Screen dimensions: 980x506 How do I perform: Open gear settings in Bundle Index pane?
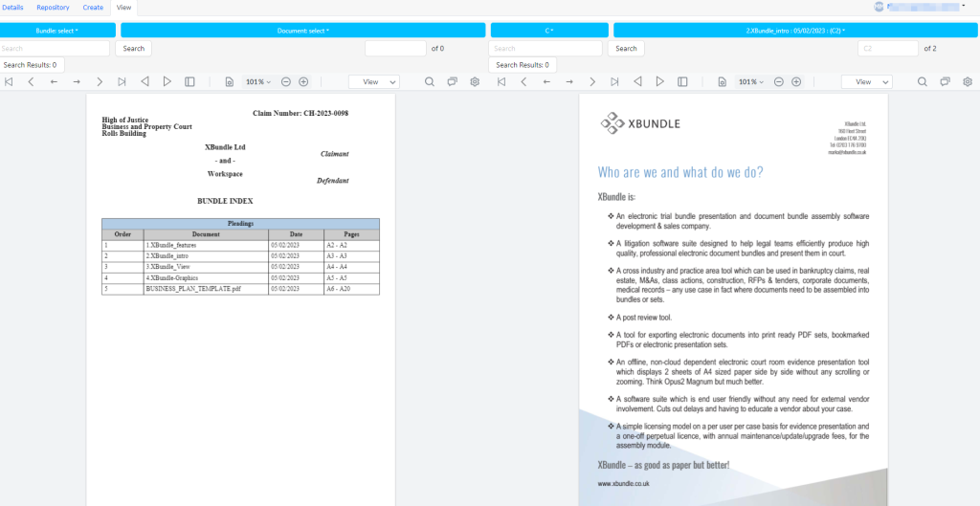tap(475, 82)
